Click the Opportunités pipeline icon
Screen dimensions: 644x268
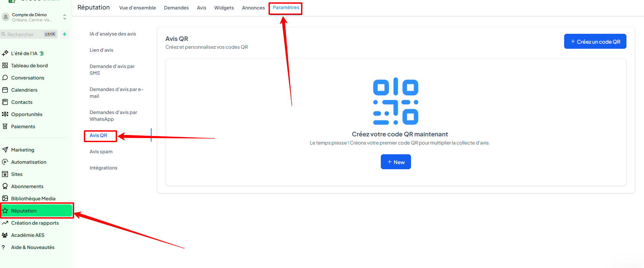tap(5, 114)
